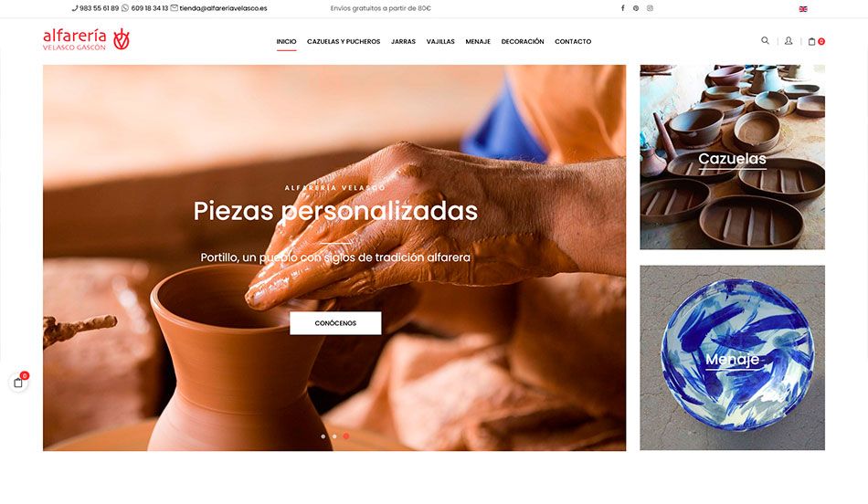Open the Menaje blue plate thumbnail

tap(733, 358)
